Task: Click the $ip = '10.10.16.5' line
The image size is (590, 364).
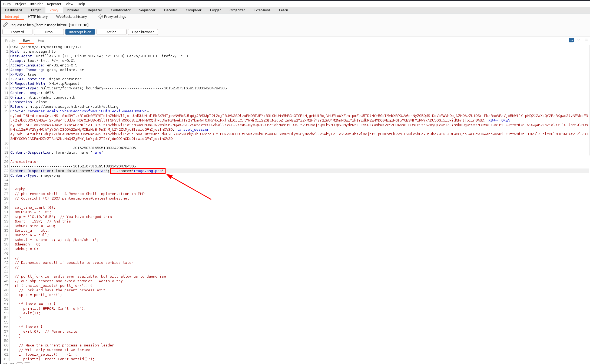Action: coord(63,217)
